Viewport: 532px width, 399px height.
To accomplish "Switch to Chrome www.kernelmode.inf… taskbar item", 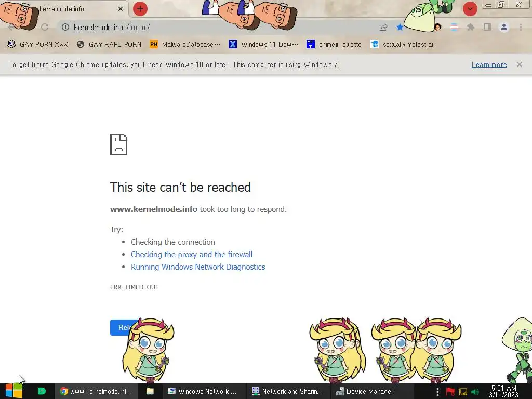I will (x=96, y=391).
